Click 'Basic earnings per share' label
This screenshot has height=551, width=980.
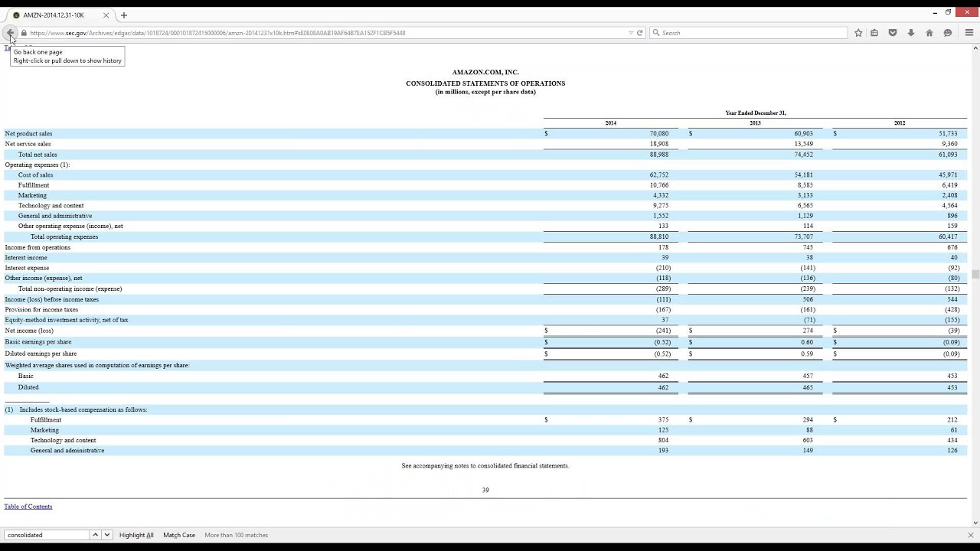tap(38, 342)
